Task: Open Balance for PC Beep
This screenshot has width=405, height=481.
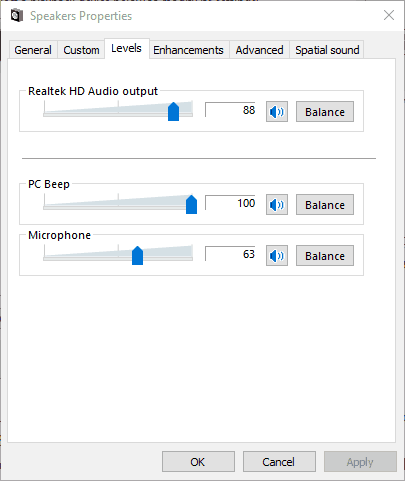Action: coord(325,205)
